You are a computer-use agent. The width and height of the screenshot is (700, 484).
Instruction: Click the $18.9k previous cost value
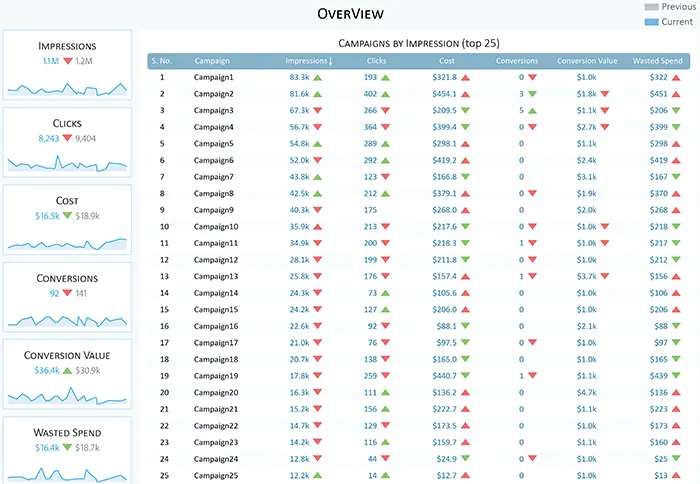(88, 216)
